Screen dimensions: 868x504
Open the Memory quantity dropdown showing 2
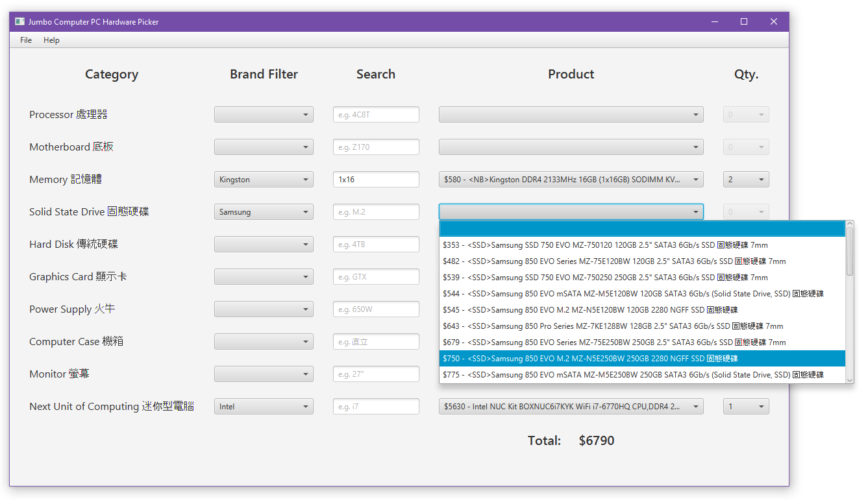tap(746, 180)
